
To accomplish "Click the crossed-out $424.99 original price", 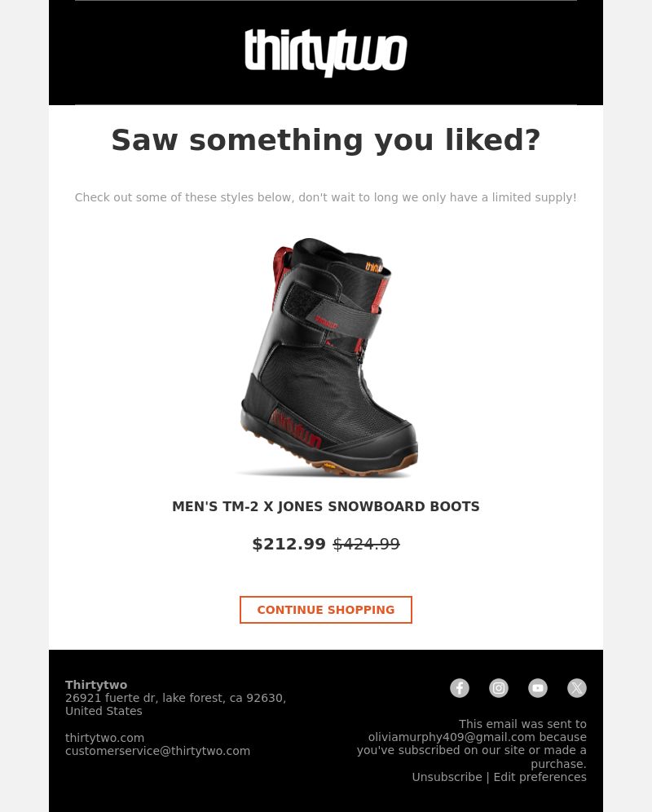I will (366, 544).
